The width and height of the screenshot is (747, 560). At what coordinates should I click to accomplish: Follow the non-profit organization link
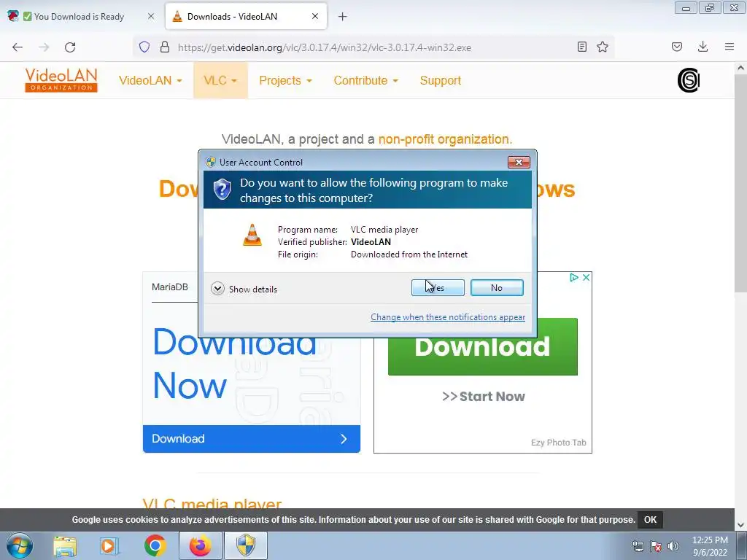click(445, 139)
